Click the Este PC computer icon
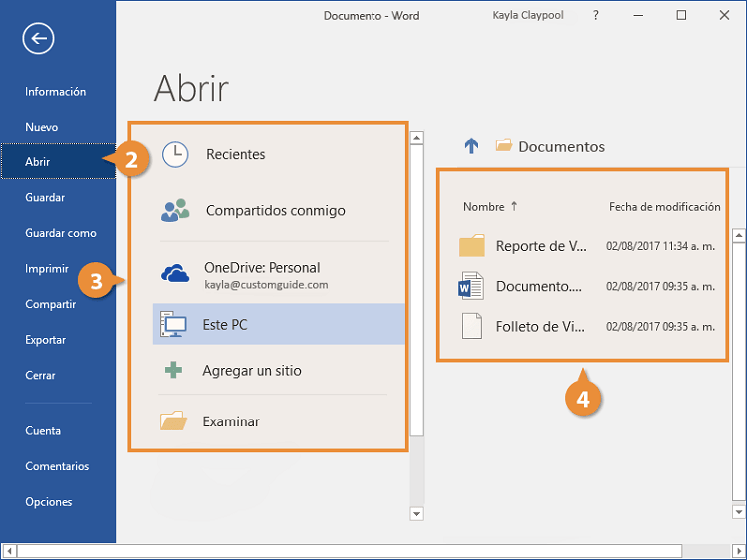Image resolution: width=747 pixels, height=560 pixels. (x=173, y=324)
